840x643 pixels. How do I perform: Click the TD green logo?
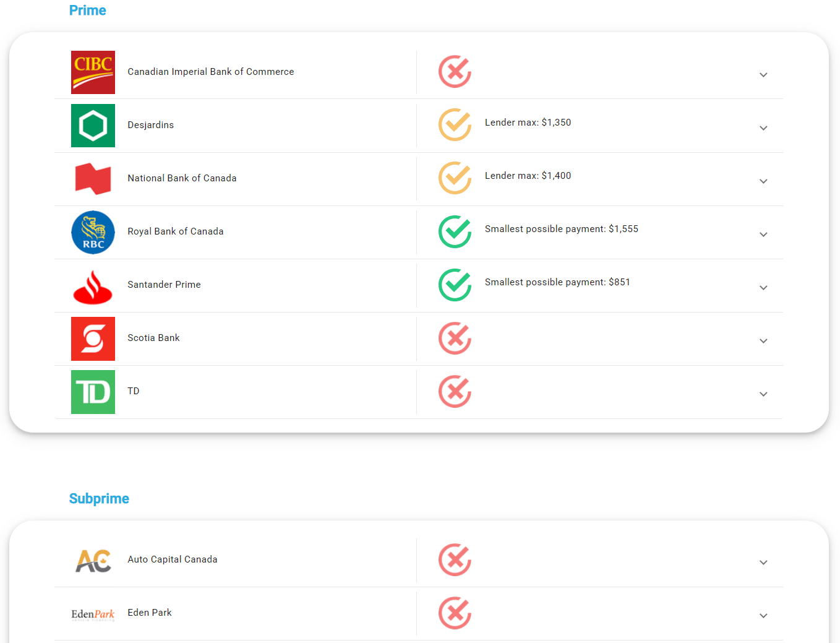coord(93,392)
